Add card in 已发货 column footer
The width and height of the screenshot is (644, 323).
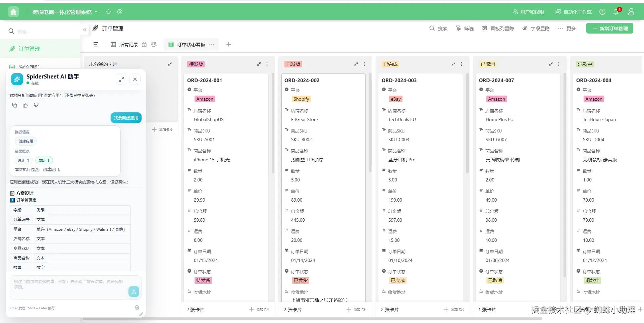pyautogui.click(x=357, y=309)
